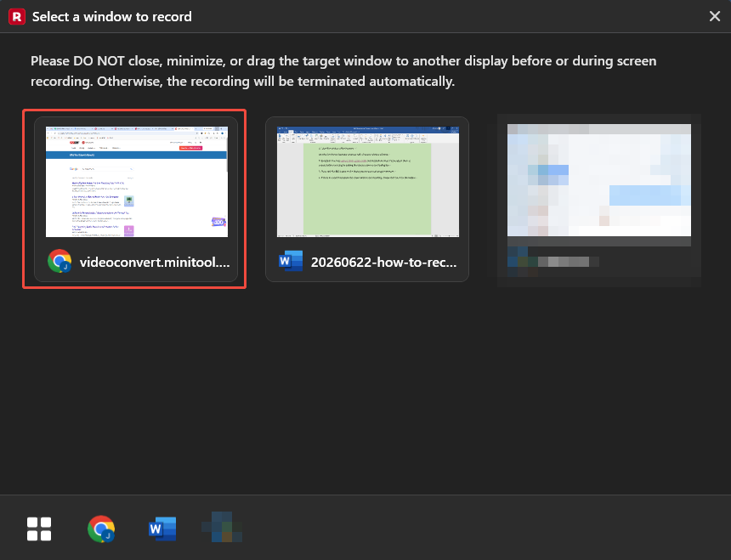
Task: Click the blurred app icon in bottom bar
Action: 223,528
